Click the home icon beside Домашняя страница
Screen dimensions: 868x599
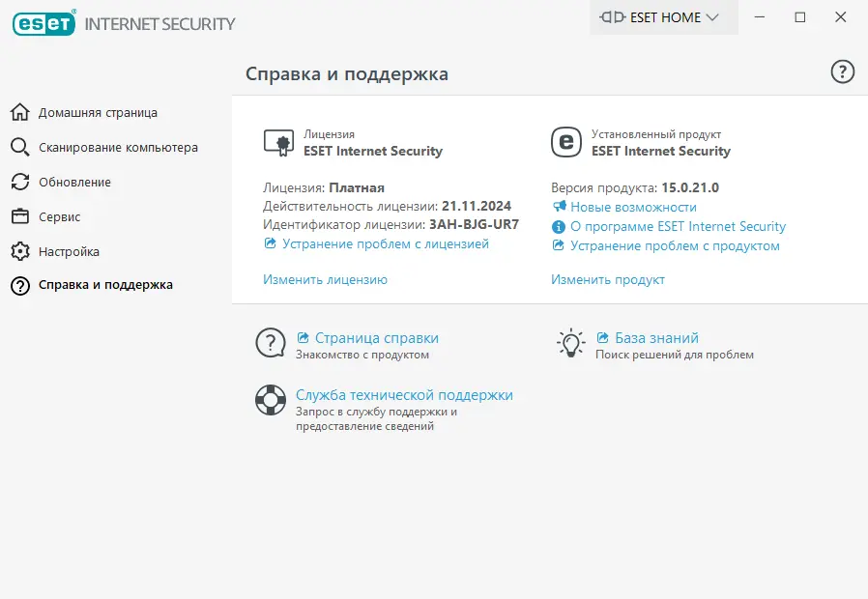[x=20, y=112]
